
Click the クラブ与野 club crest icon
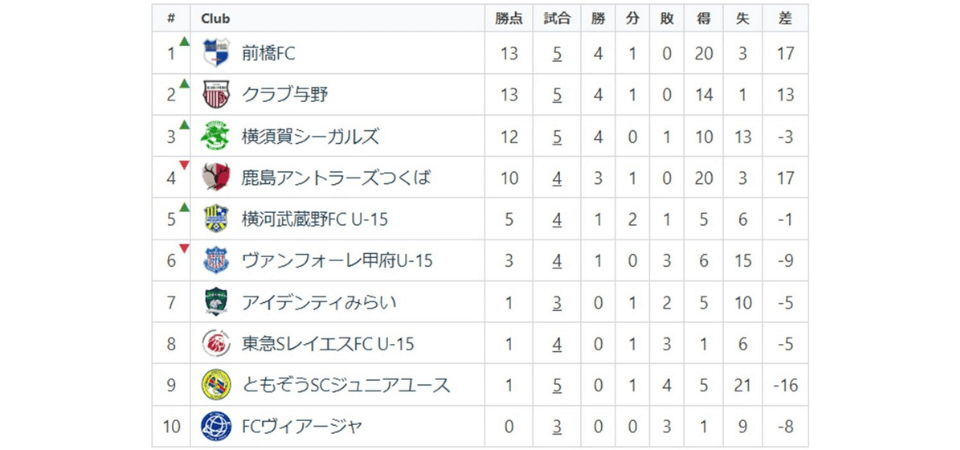(x=216, y=95)
